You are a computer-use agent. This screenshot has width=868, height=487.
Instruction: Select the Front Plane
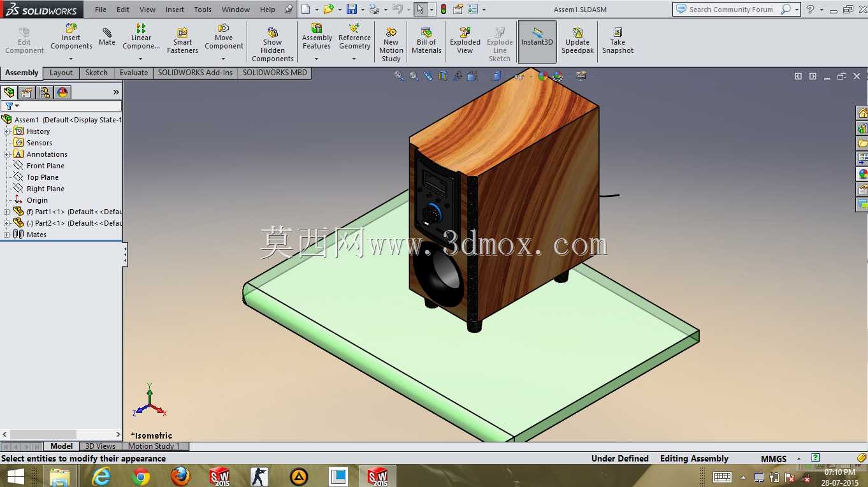45,166
